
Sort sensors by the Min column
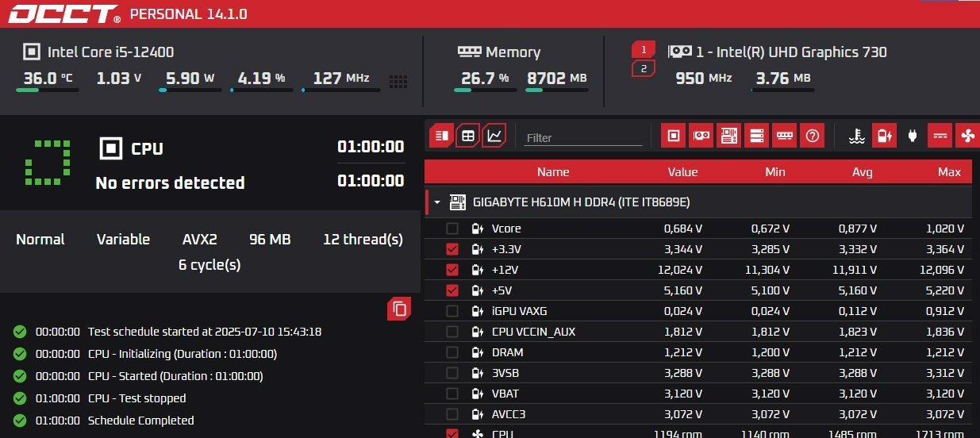point(775,172)
